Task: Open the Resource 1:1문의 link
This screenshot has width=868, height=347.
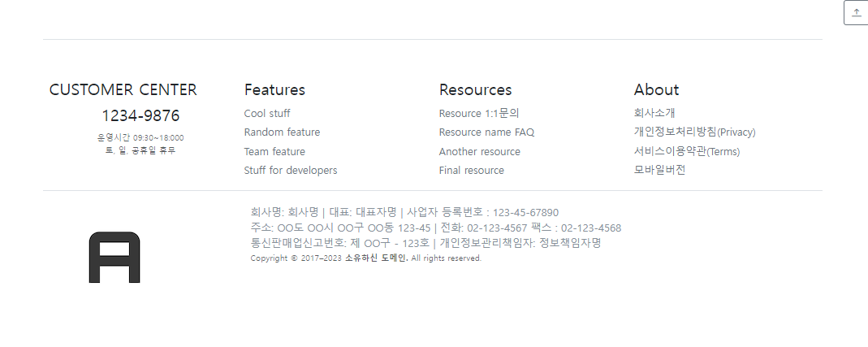Action: (478, 114)
